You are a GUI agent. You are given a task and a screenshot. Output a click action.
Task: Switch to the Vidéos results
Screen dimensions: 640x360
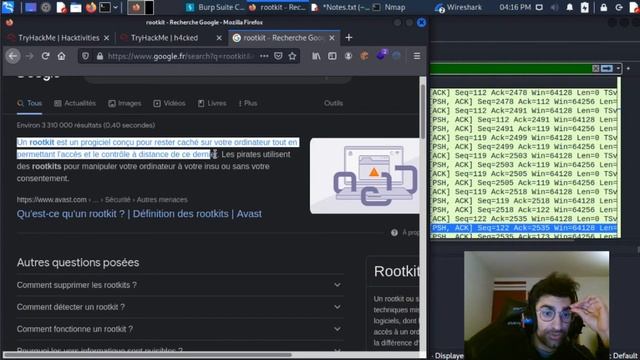[x=169, y=104]
